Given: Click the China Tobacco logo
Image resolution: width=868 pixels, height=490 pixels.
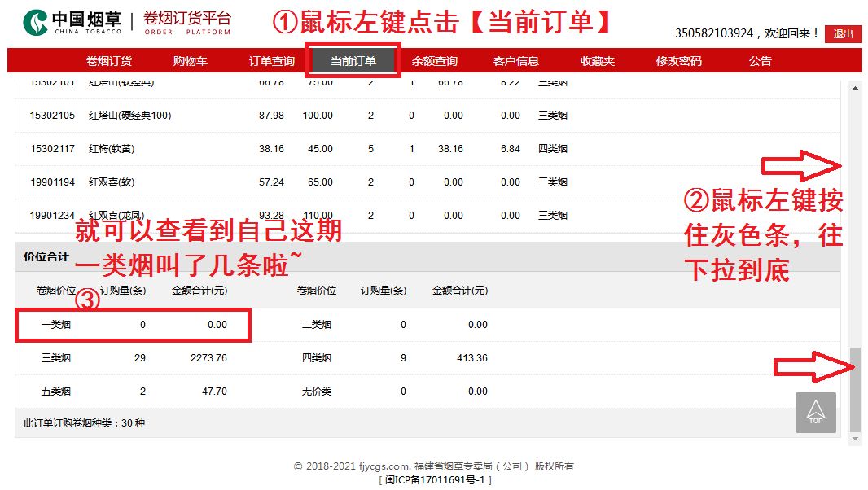Looking at the screenshot, I should click(72, 22).
